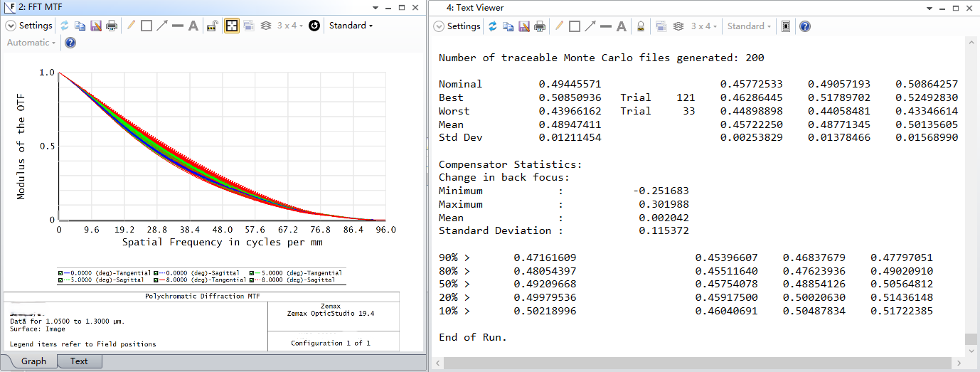Click the reset zoom circular icon in FFT MTF
The width and height of the screenshot is (980, 372).
(x=314, y=26)
